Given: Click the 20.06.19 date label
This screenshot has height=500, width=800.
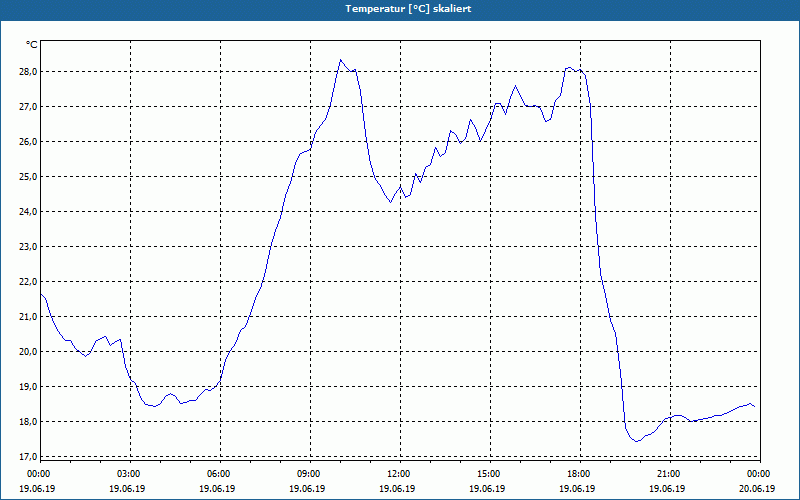Looking at the screenshot, I should 757,489.
